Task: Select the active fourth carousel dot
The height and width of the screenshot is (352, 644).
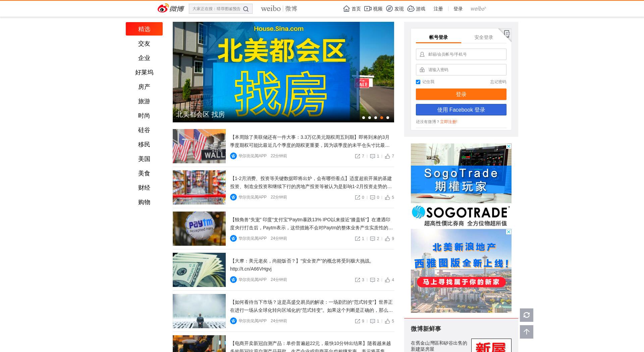Action: pyautogui.click(x=382, y=118)
